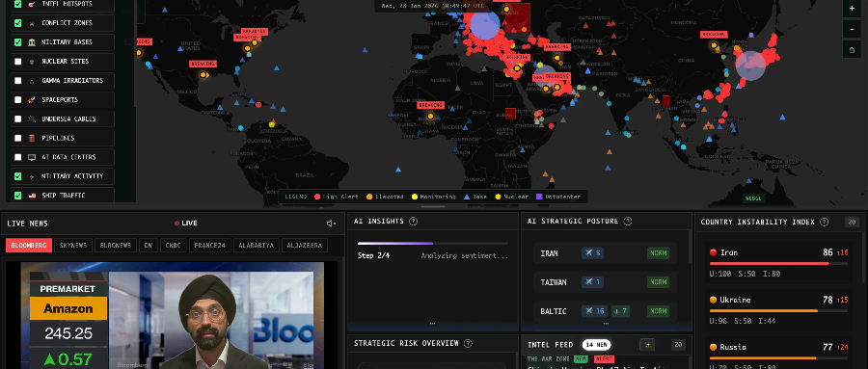Open Country Instability Index help icon
The width and height of the screenshot is (868, 369).
pos(824,222)
